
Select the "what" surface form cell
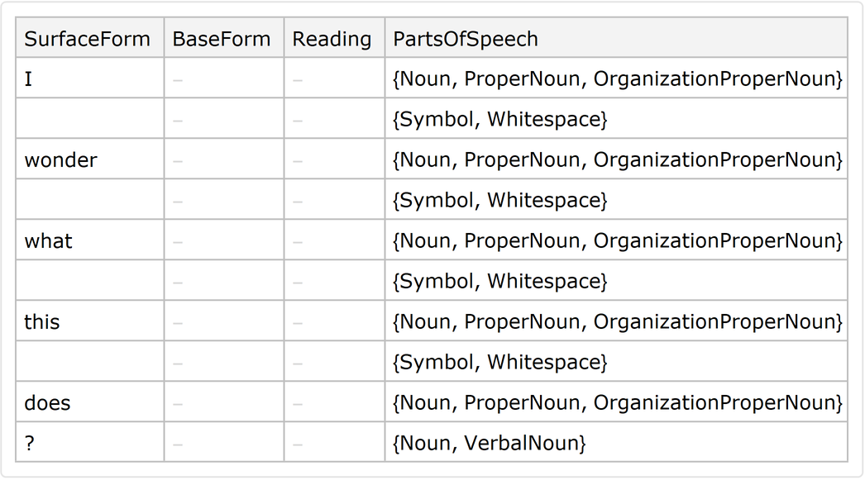[49, 241]
